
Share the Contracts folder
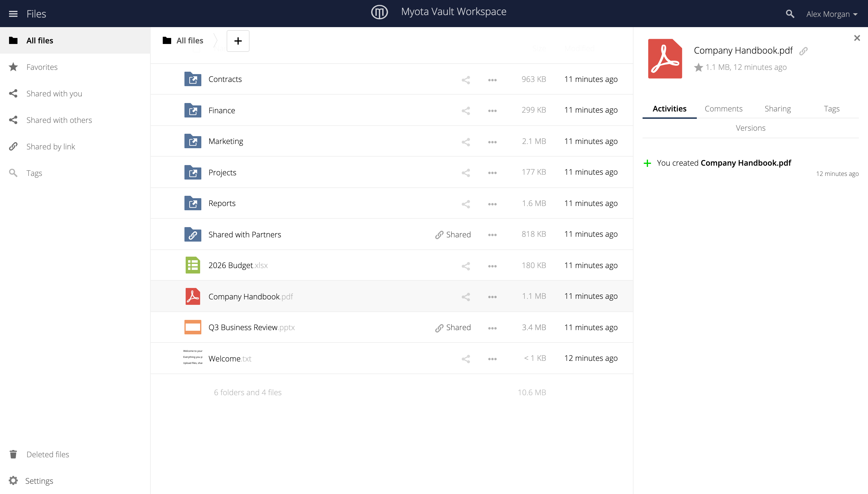tap(466, 80)
